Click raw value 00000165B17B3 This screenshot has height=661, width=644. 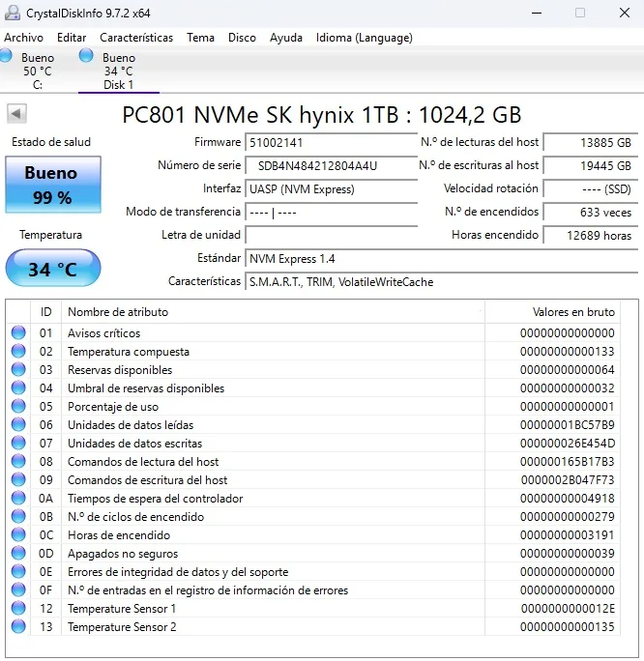click(x=568, y=462)
